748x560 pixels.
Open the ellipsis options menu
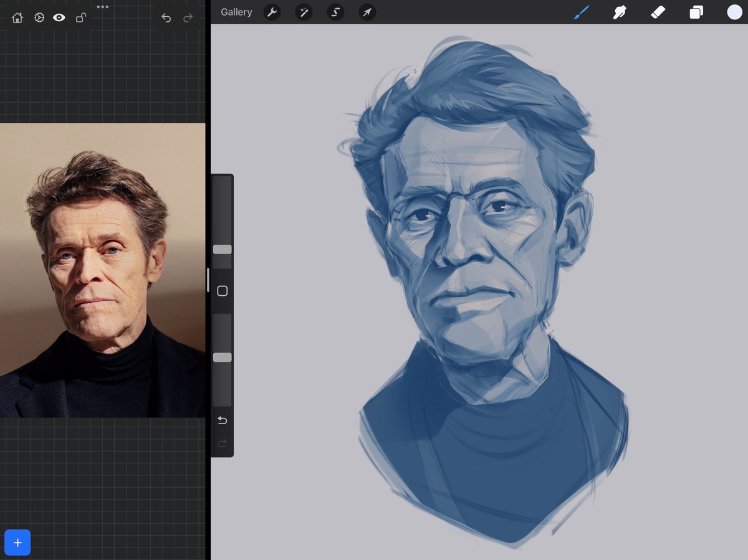click(x=102, y=7)
